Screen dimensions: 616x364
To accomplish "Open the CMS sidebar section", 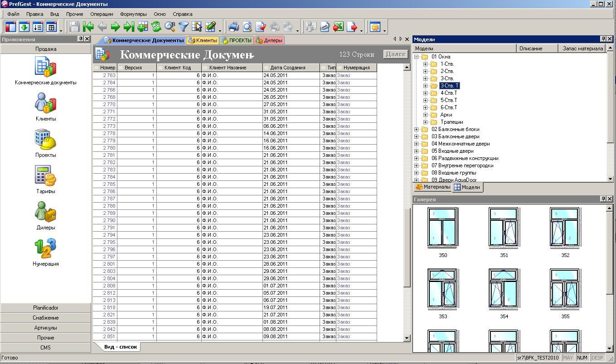I will click(46, 348).
